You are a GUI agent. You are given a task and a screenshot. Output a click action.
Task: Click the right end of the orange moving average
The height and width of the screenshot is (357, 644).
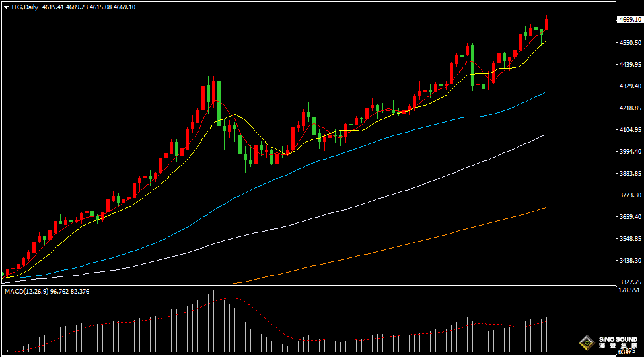[x=546, y=207]
